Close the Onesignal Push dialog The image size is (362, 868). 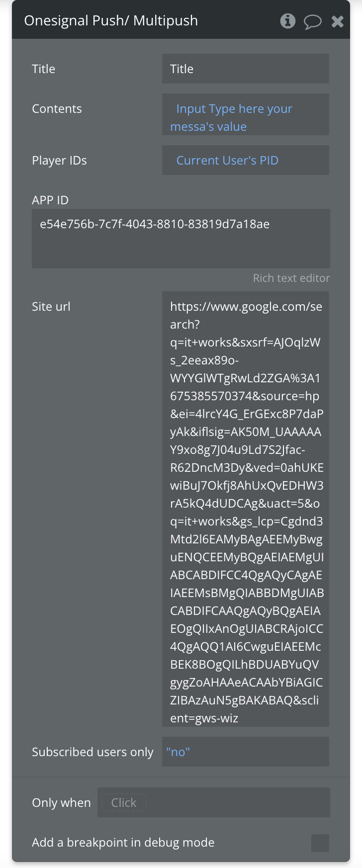coord(337,21)
